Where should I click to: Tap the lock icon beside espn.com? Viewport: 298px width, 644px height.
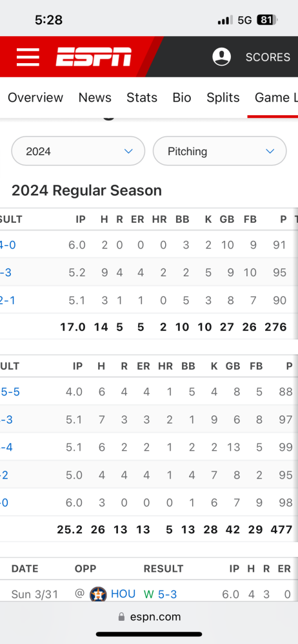pos(121,617)
